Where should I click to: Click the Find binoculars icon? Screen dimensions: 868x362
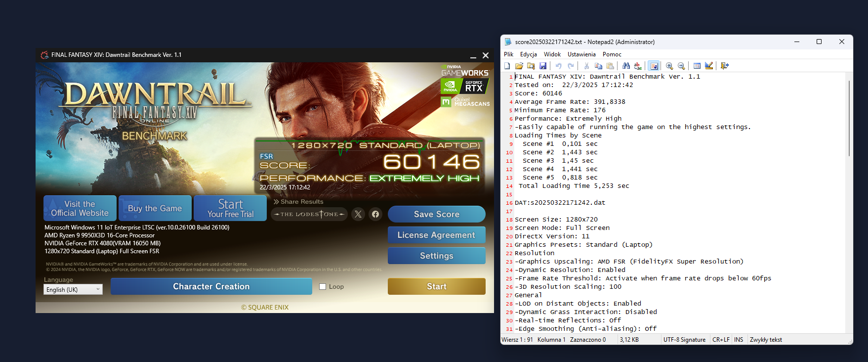(x=626, y=66)
